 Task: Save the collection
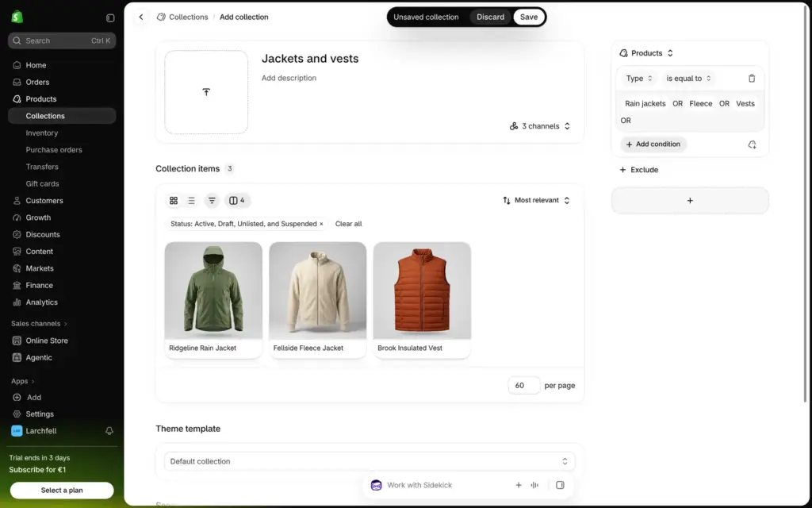pyautogui.click(x=529, y=17)
